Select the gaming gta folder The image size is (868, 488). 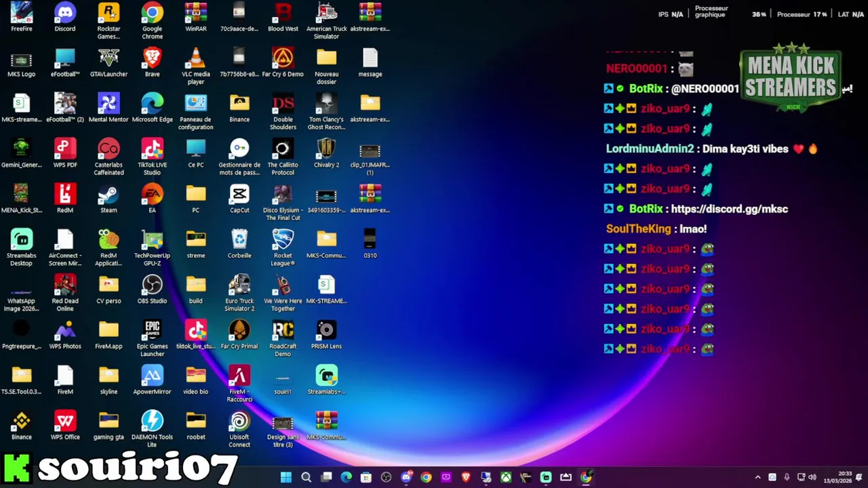pyautogui.click(x=108, y=426)
